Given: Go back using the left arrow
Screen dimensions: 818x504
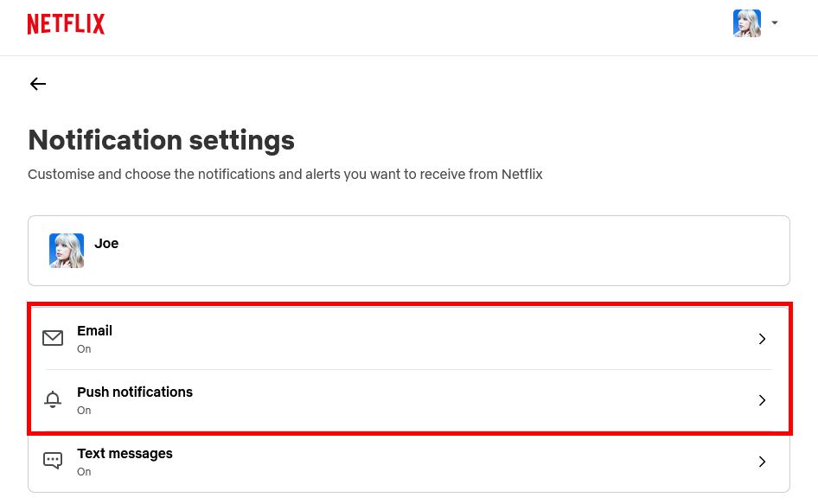Looking at the screenshot, I should click(38, 84).
